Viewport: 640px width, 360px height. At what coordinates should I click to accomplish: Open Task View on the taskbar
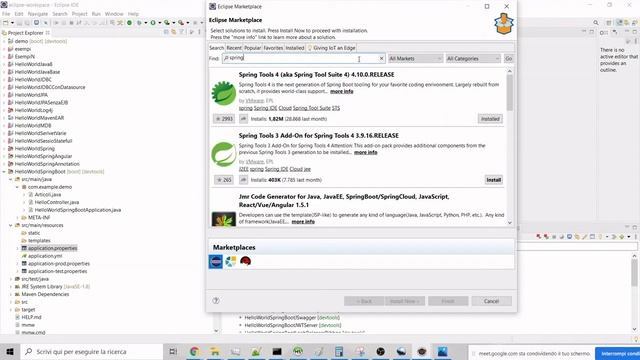pyautogui.click(x=173, y=351)
